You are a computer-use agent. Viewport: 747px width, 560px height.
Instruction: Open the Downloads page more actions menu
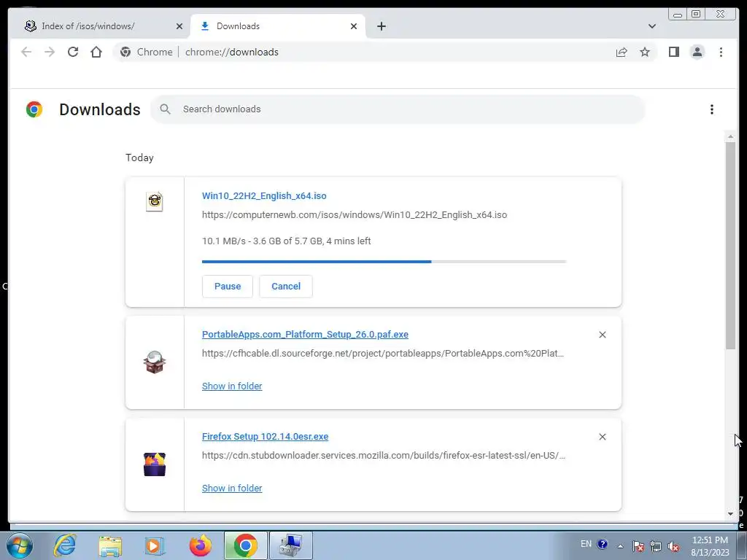point(712,109)
